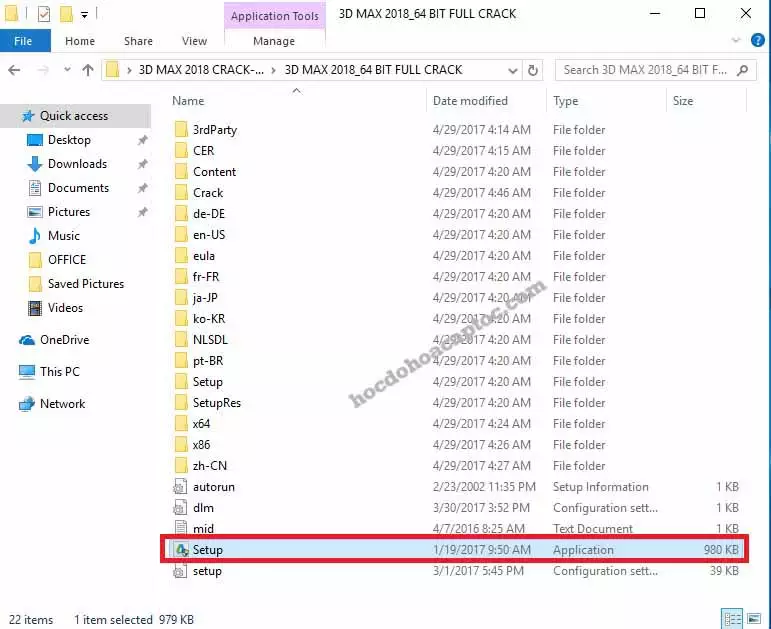Open OFFICE folder in Quick access
771x629 pixels.
[67, 260]
